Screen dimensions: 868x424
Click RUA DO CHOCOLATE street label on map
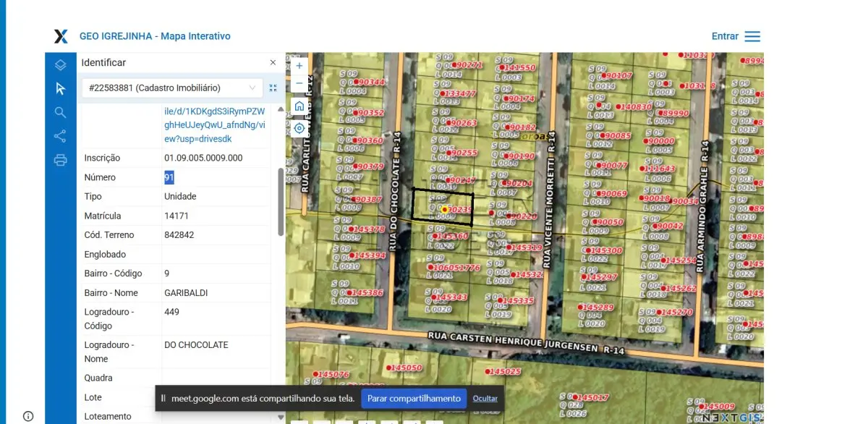click(395, 192)
